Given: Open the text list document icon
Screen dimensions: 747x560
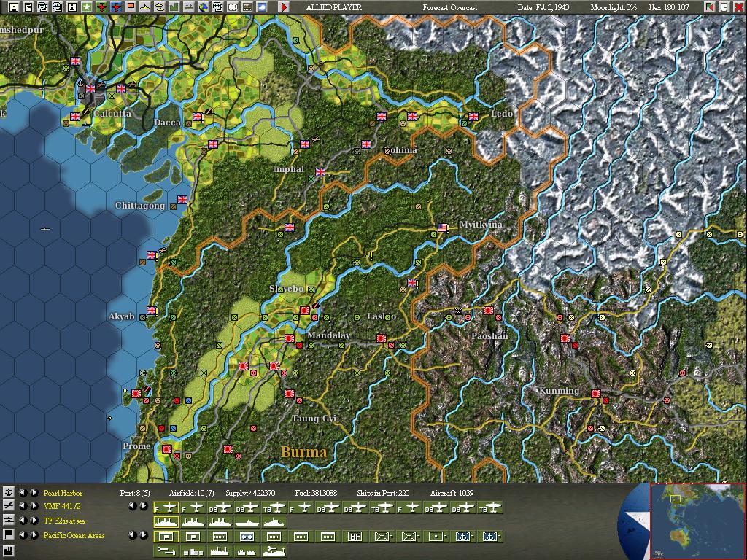Looking at the screenshot, I should pyautogui.click(x=28, y=7).
